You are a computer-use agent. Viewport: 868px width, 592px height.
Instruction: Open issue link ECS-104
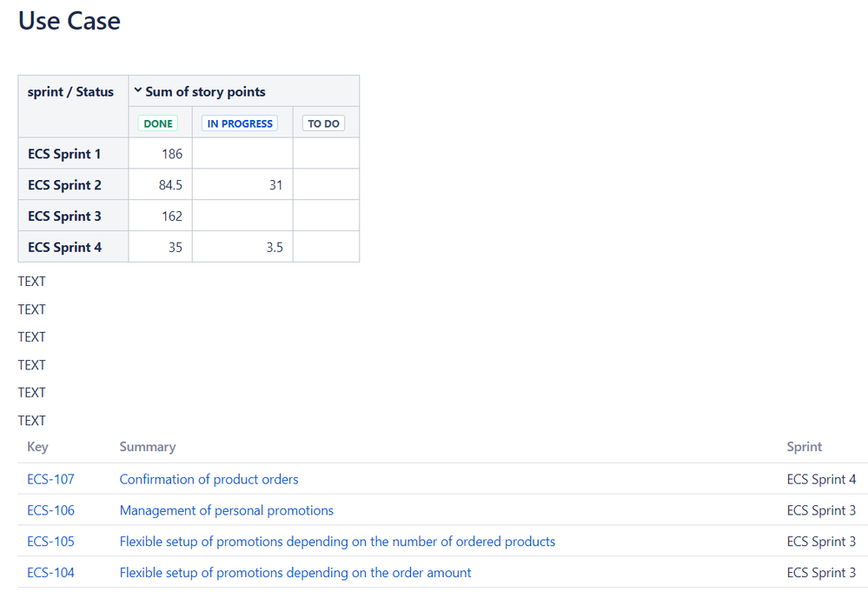click(x=50, y=573)
